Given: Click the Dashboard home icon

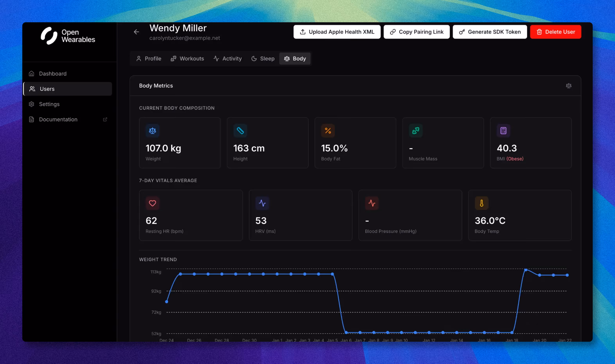Looking at the screenshot, I should click(31, 74).
